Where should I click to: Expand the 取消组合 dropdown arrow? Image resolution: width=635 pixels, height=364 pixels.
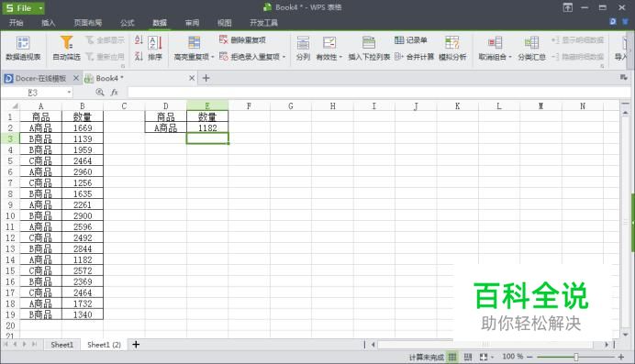tap(510, 57)
